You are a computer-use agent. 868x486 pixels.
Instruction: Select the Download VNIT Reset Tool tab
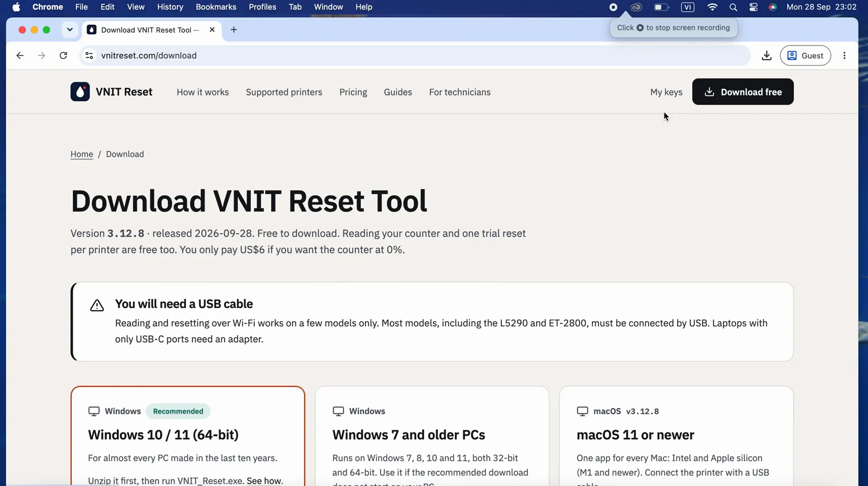point(151,30)
